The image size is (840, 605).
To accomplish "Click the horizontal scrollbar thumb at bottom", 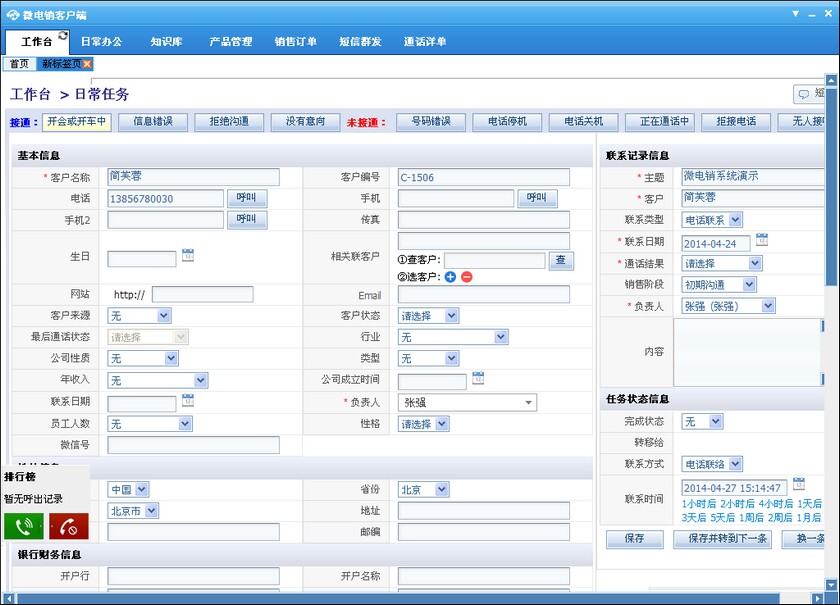I will pos(398,598).
